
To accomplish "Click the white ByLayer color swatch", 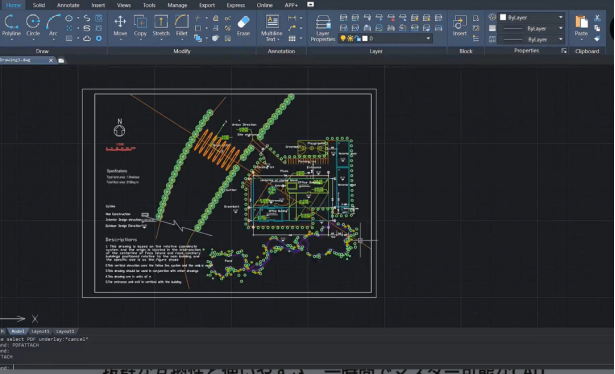I will coord(503,17).
